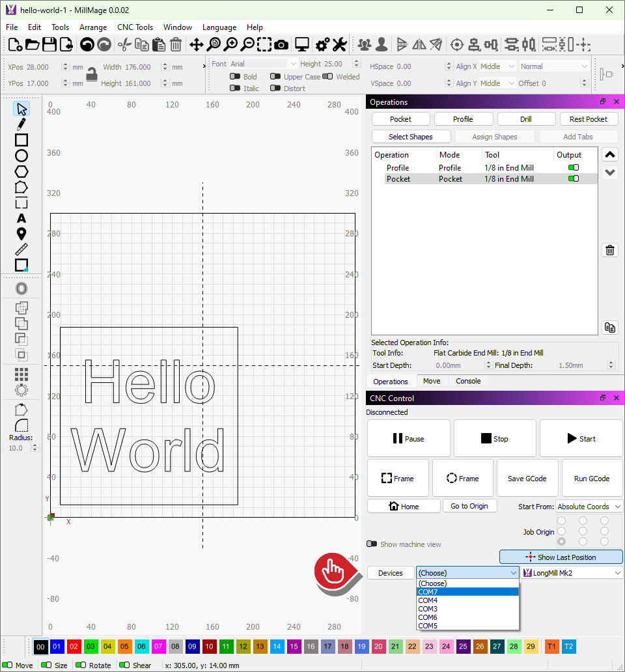Pick the red 02 layer color swatch
The width and height of the screenshot is (625, 672).
[74, 647]
